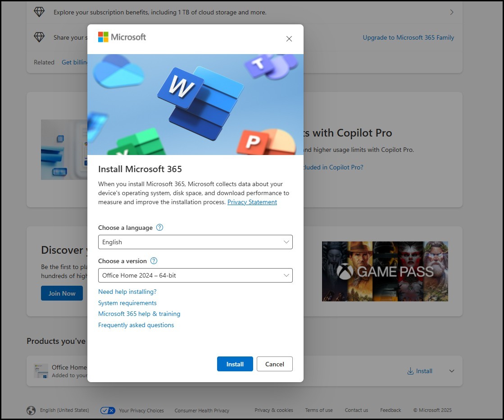Image resolution: width=504 pixels, height=420 pixels.
Task: Click the Install button in the dialog
Action: (235, 364)
